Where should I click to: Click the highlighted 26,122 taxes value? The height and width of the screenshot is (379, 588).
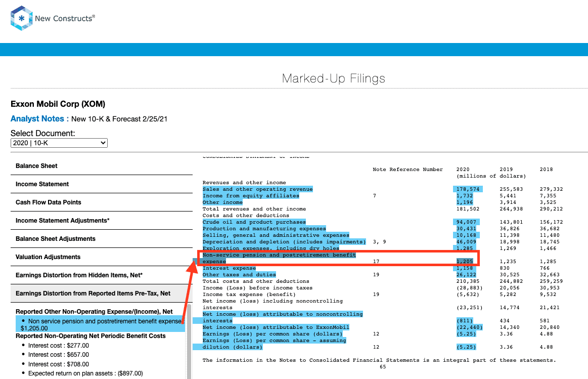(466, 275)
